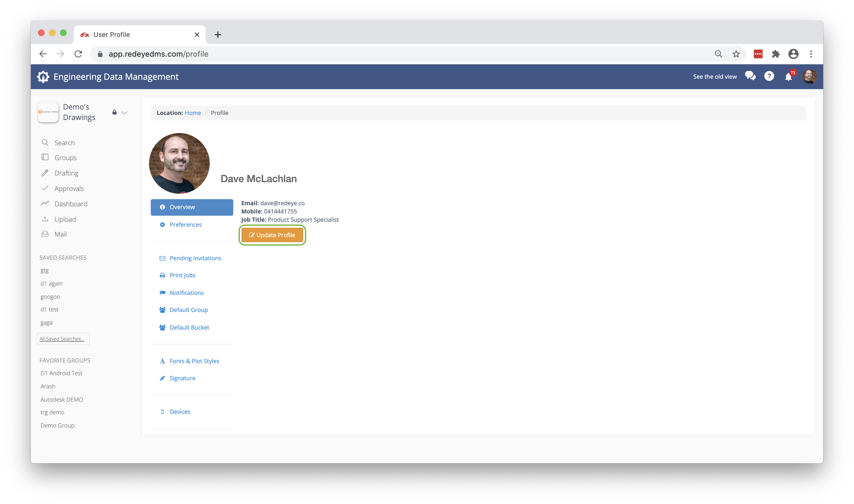
Task: Open All Saved Searches button
Action: click(63, 339)
